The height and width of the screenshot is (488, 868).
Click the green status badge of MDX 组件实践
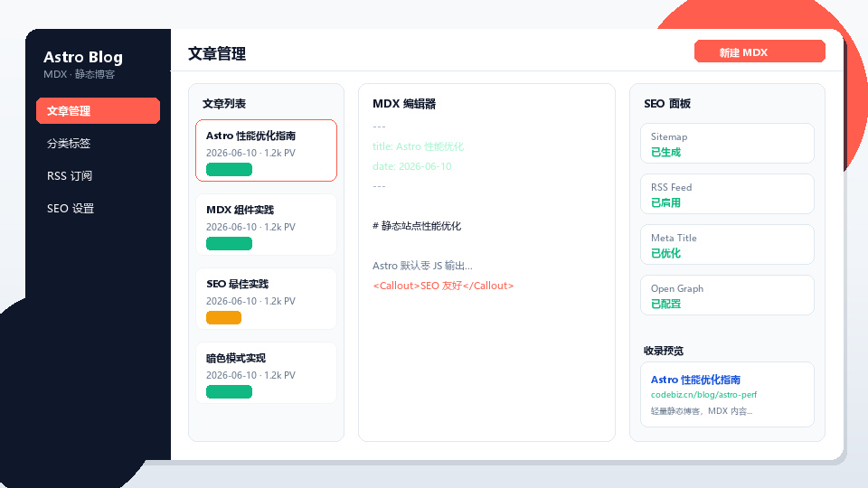pyautogui.click(x=229, y=243)
